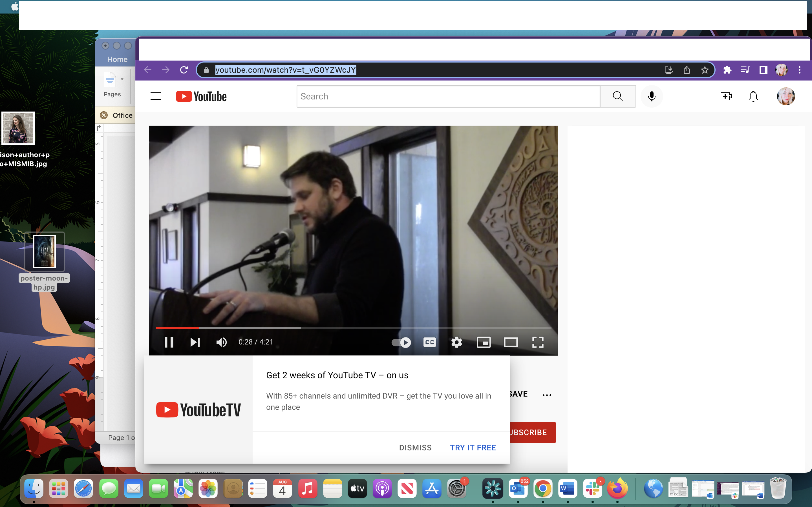This screenshot has width=812, height=507.
Task: Pause the YouTube video
Action: pyautogui.click(x=169, y=342)
